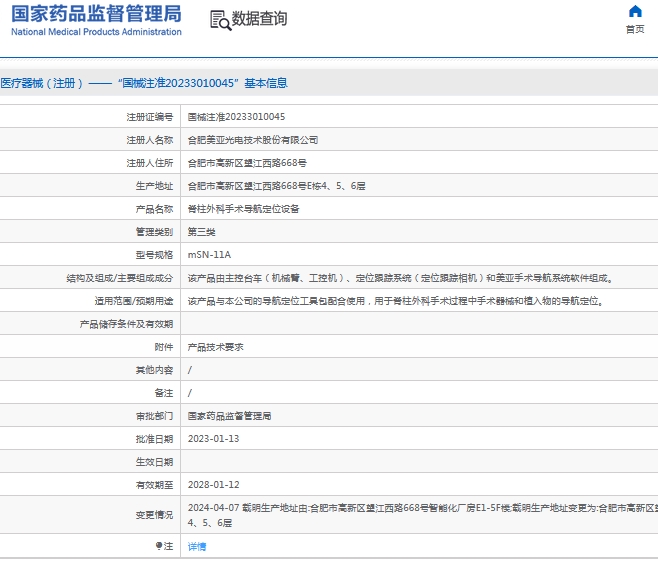Image resolution: width=658 pixels, height=562 pixels.
Task: Click approving department 国家药品监督管理局 value
Action: coord(229,416)
